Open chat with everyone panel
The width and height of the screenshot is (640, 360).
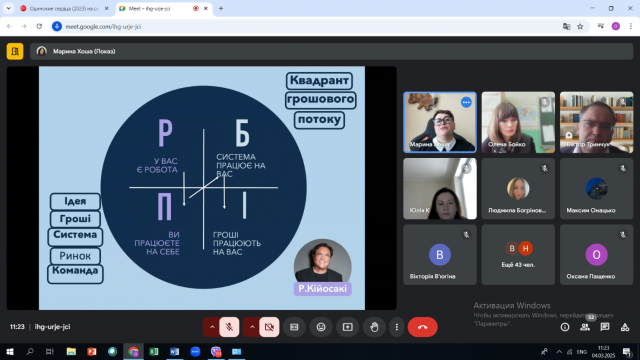[x=605, y=327]
